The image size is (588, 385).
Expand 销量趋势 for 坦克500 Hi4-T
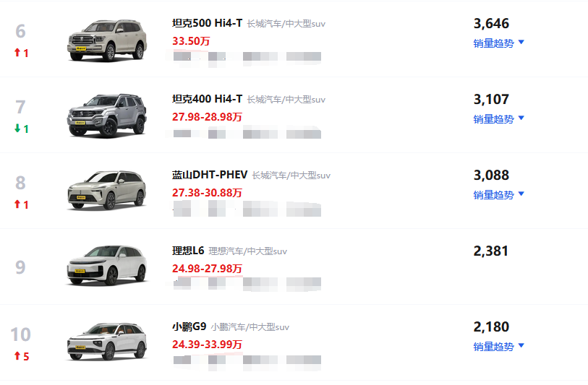[x=498, y=43]
